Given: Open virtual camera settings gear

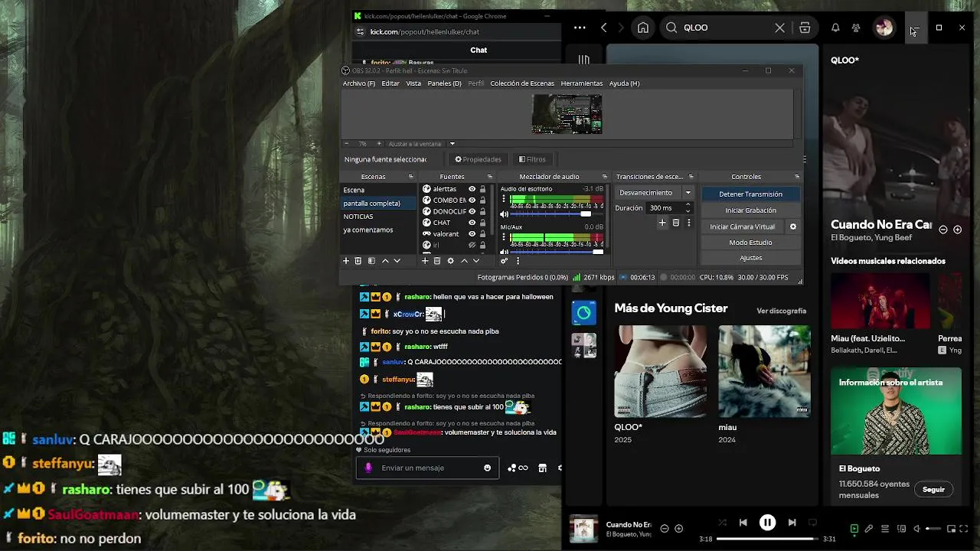Looking at the screenshot, I should coord(793,227).
